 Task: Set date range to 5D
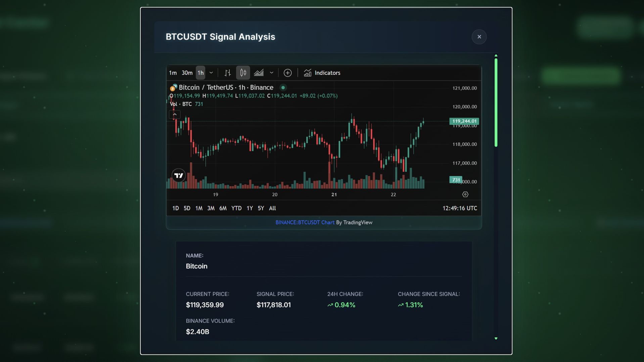[x=187, y=208]
